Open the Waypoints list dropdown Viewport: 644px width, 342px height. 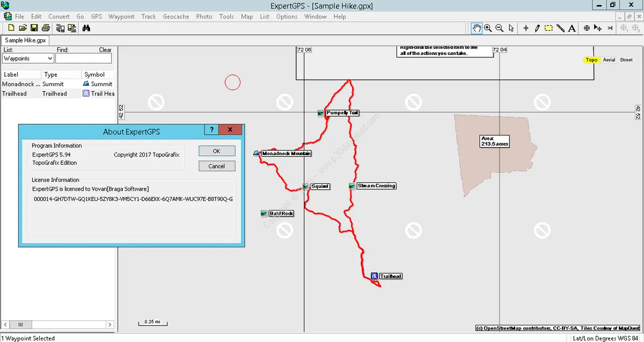pyautogui.click(x=28, y=58)
